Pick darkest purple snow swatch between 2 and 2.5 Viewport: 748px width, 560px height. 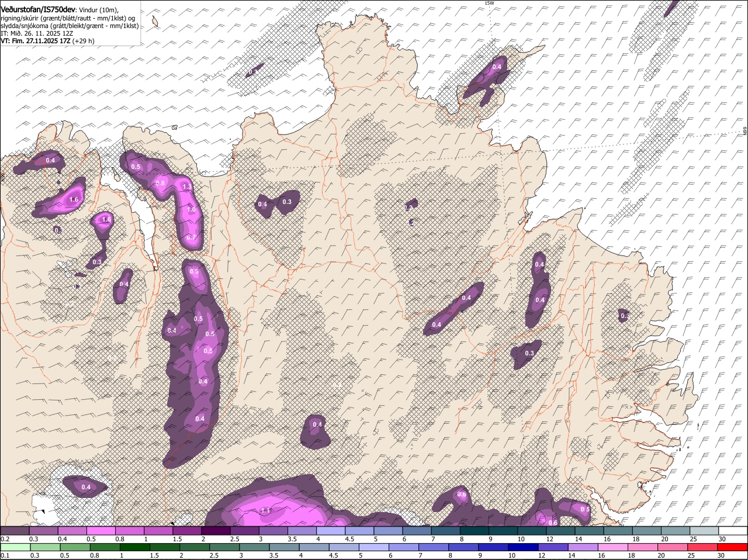point(215,531)
